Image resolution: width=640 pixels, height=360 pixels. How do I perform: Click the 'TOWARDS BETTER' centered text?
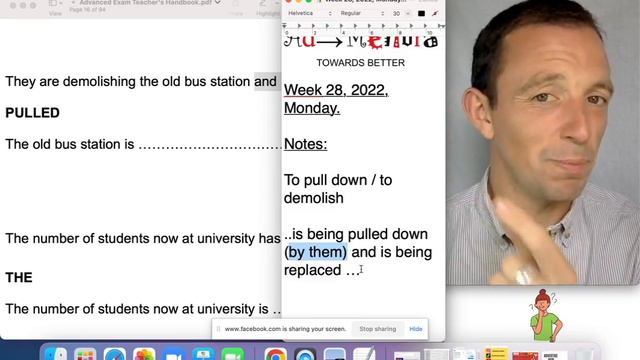360,63
